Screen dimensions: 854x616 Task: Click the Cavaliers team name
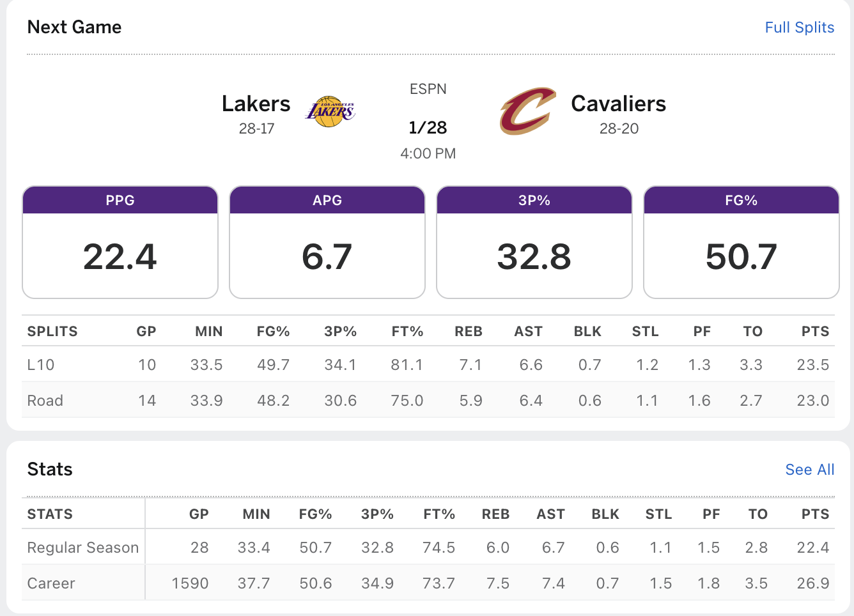(618, 104)
